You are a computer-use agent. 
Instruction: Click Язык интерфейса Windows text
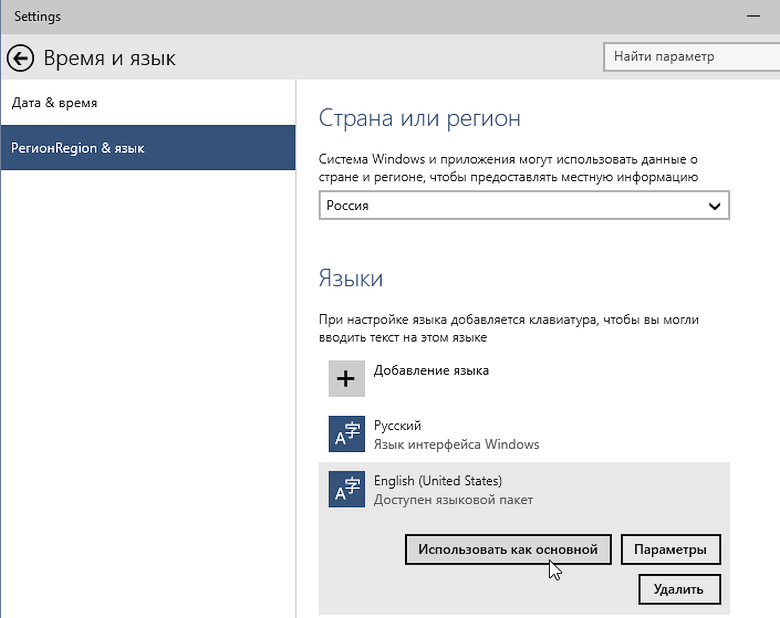pos(456,444)
